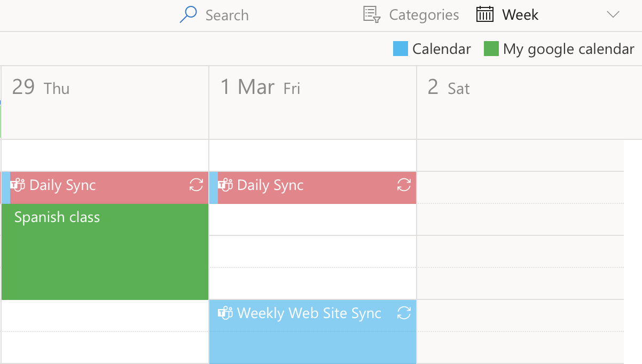Click the blue Calendar color swatch

[x=401, y=49]
